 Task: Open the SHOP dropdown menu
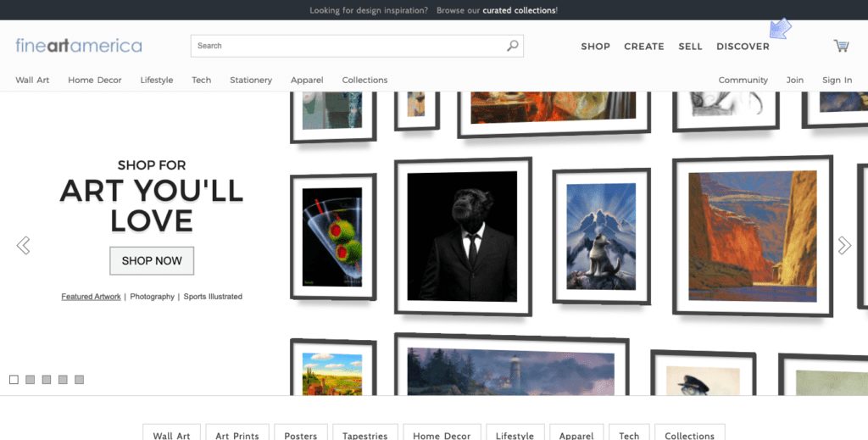pyautogui.click(x=595, y=47)
